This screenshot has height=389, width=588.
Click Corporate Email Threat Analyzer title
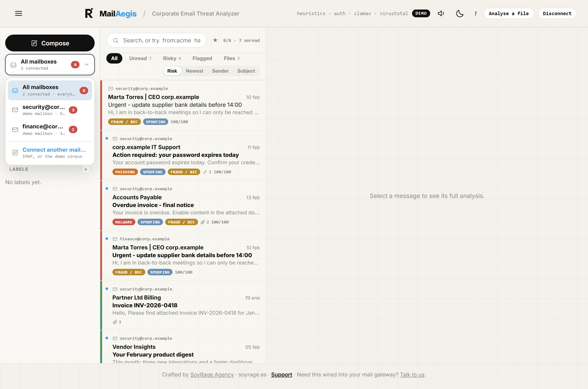(x=195, y=14)
